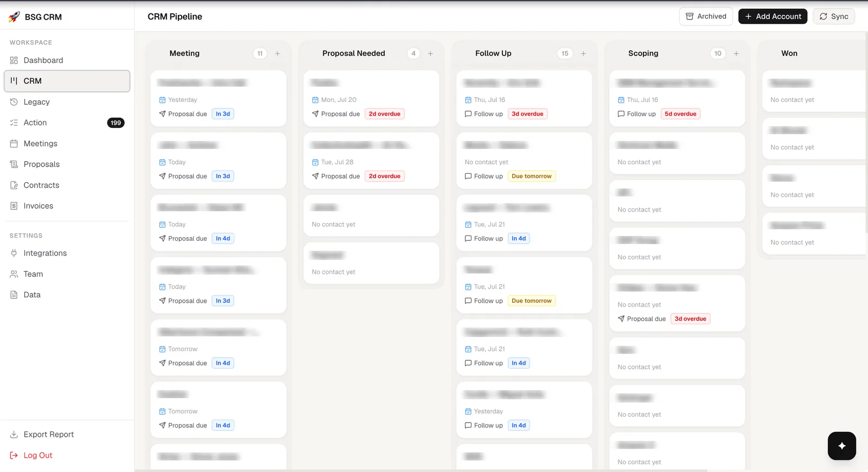Image resolution: width=868 pixels, height=472 pixels.
Task: Click the Meeting column count badge 11
Action: [x=260, y=54]
